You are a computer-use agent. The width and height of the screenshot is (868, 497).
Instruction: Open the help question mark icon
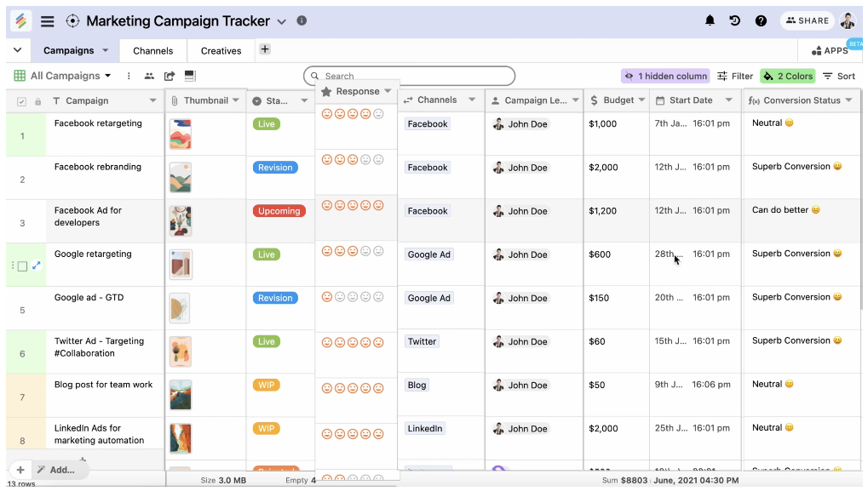point(762,21)
